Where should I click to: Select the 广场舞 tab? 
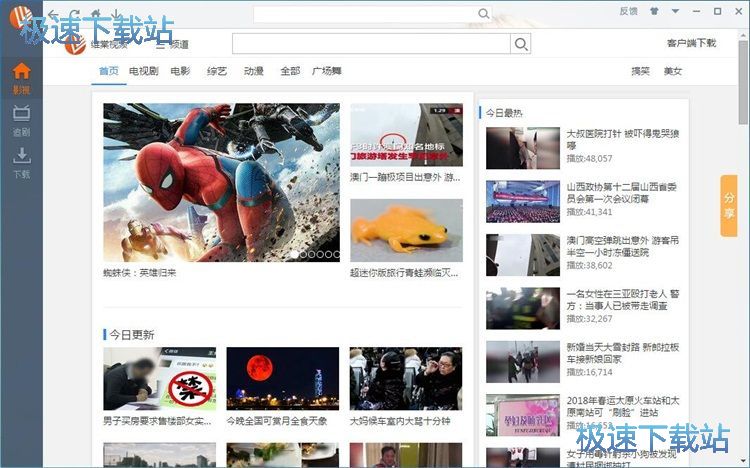[x=327, y=71]
